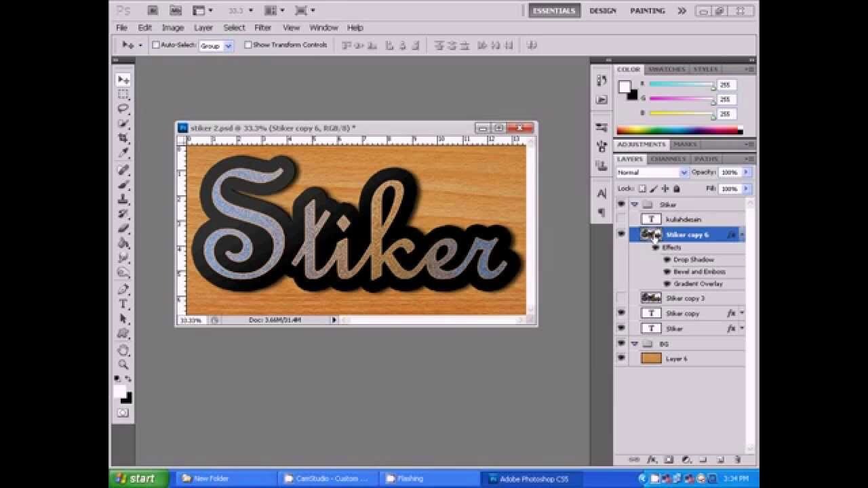The image size is (868, 488).
Task: Click the ESSENTIALS workspace button
Action: pos(553,11)
